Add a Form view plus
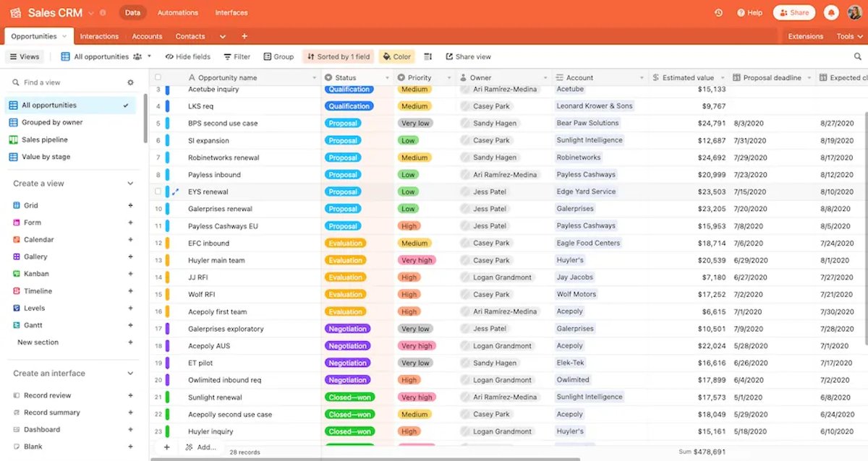This screenshot has height=461, width=868. point(131,223)
